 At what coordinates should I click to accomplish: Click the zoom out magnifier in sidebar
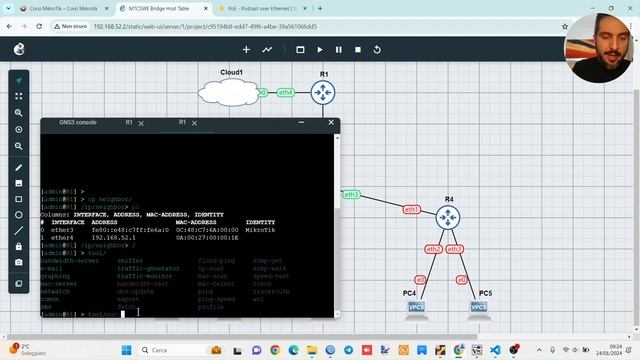tap(19, 146)
